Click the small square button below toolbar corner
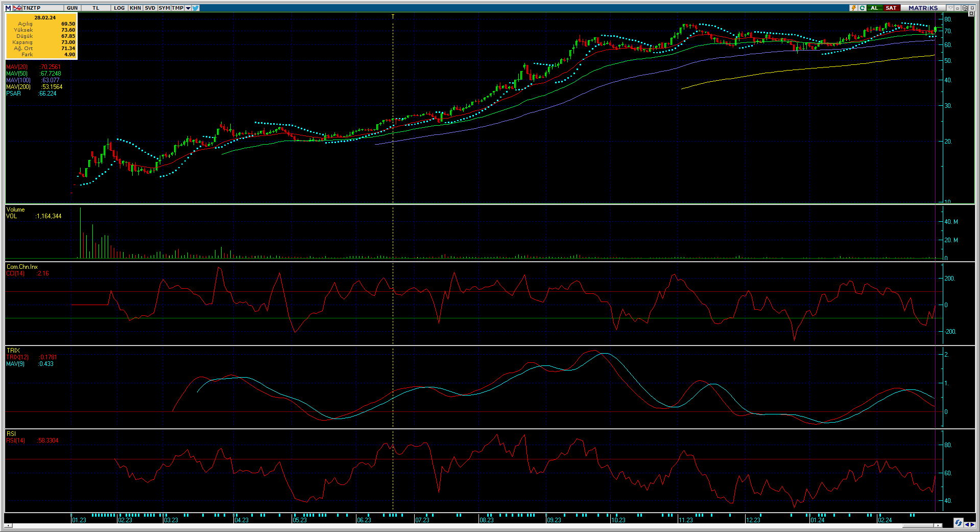The width and height of the screenshot is (980, 532). [971, 13]
